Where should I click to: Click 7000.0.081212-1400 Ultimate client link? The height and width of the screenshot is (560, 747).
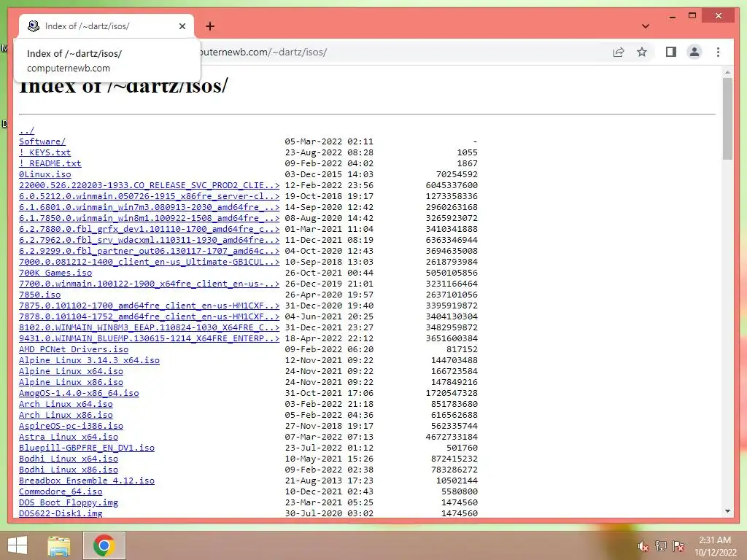coord(149,262)
